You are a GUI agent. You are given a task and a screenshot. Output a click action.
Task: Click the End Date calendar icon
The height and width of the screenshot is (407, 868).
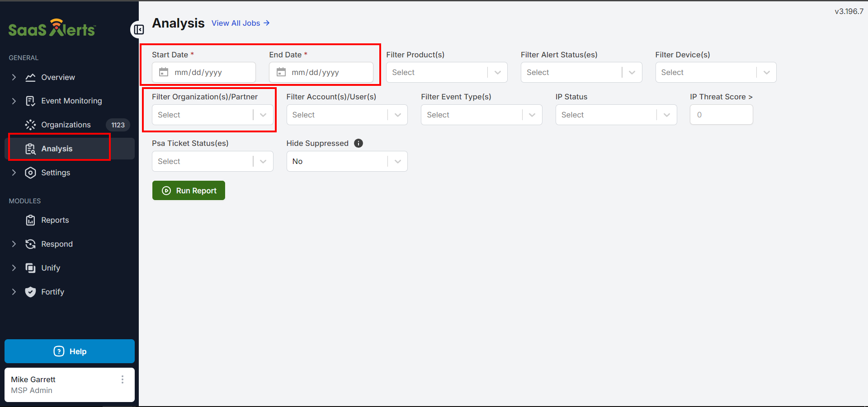pos(281,72)
